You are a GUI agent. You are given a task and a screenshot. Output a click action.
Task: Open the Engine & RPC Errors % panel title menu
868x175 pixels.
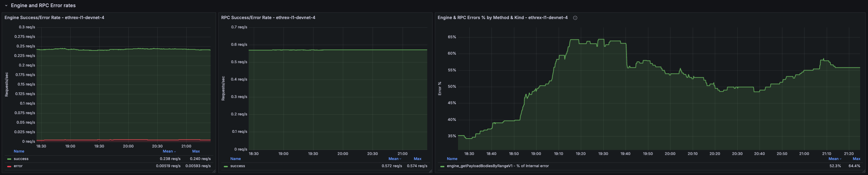[502, 18]
